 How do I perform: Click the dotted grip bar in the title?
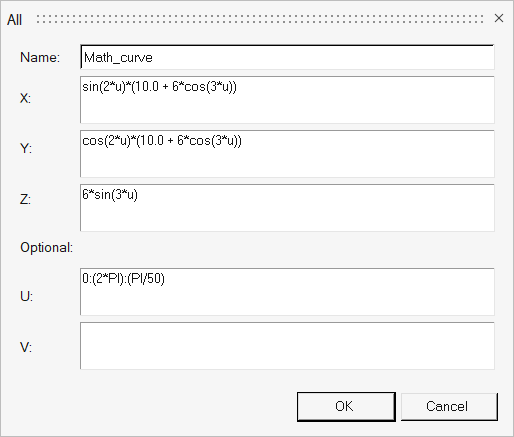(x=260, y=19)
